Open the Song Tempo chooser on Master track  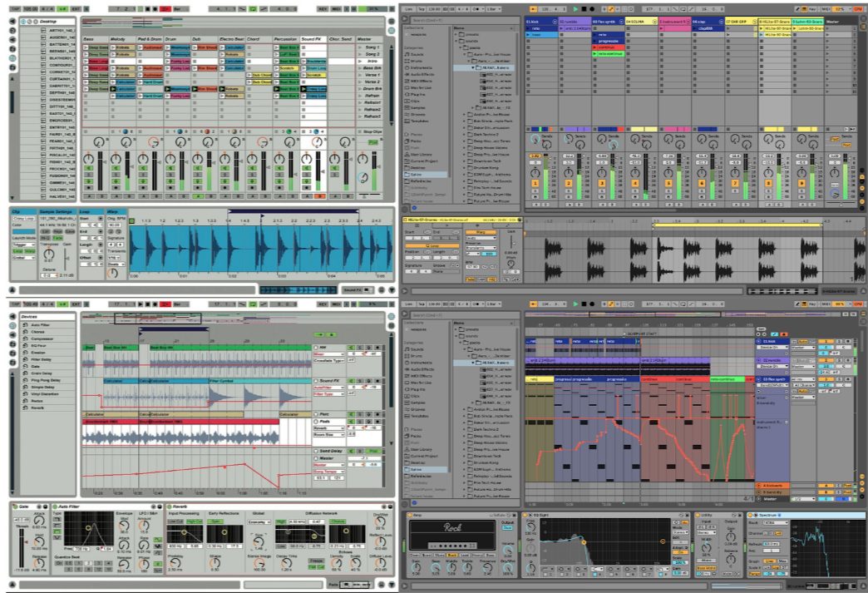click(x=329, y=472)
